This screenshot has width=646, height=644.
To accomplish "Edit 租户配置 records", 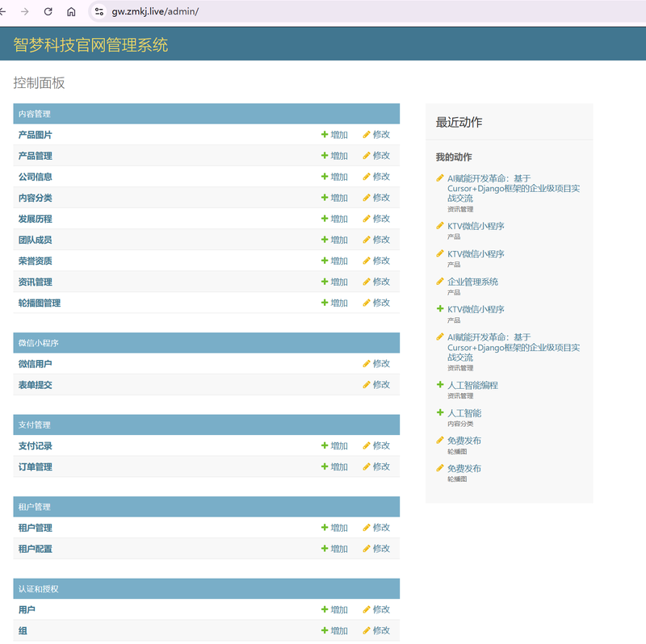I will point(376,549).
